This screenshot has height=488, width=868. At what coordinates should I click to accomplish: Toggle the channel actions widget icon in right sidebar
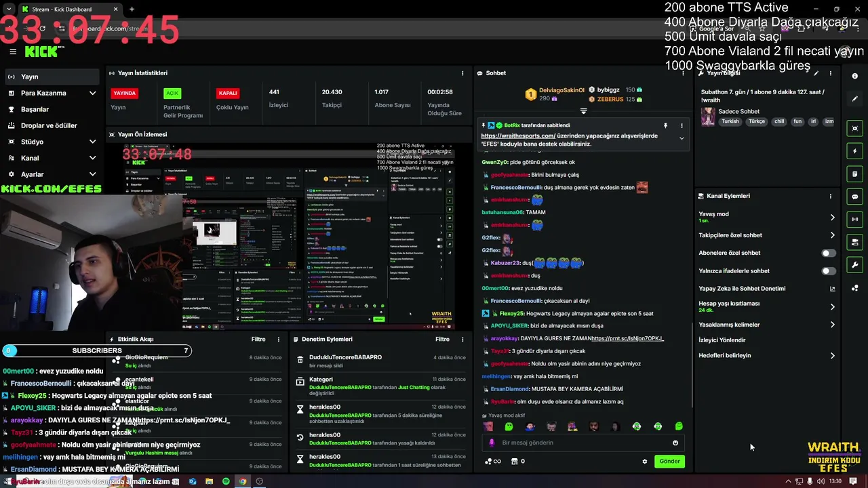tap(855, 242)
